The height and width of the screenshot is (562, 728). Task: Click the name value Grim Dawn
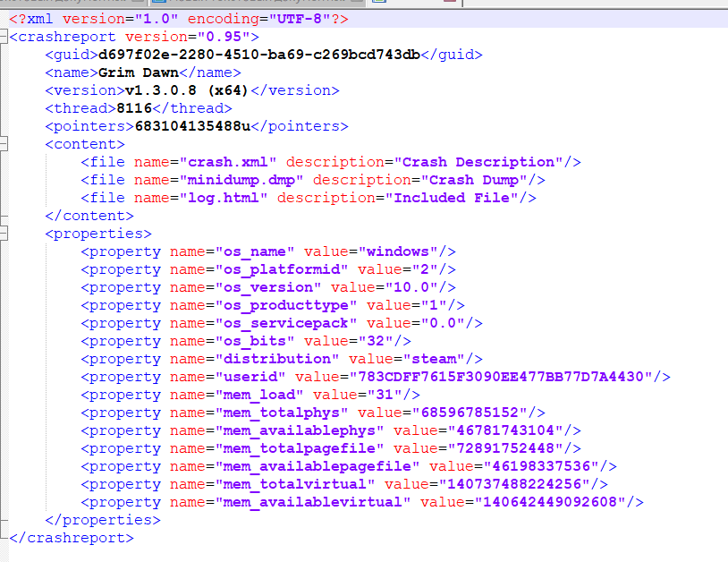coord(139,72)
